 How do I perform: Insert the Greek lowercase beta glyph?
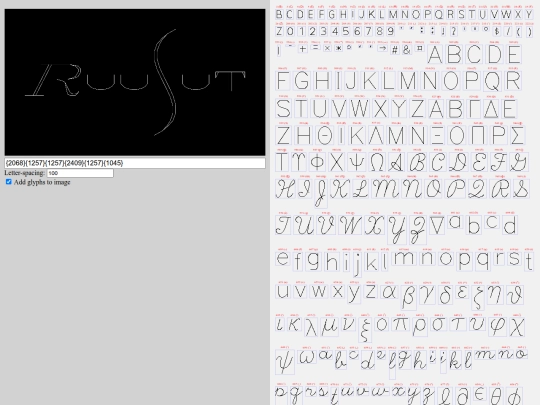(x=408, y=297)
